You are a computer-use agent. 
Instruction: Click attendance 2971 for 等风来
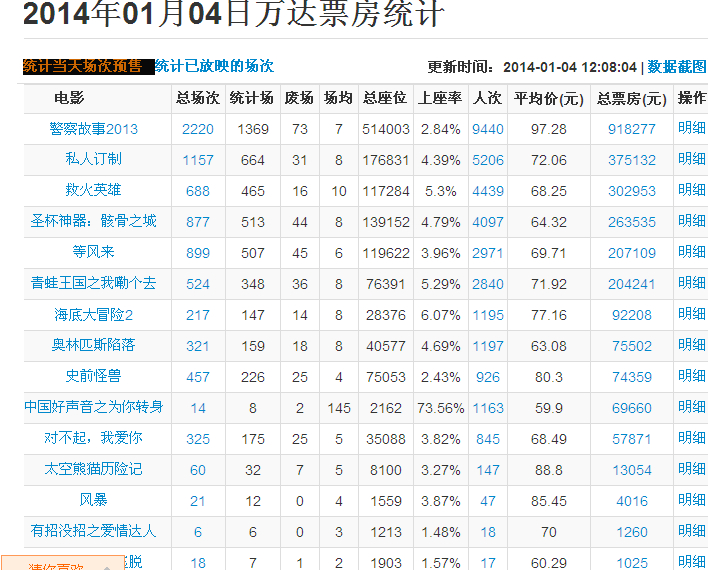pyautogui.click(x=488, y=253)
